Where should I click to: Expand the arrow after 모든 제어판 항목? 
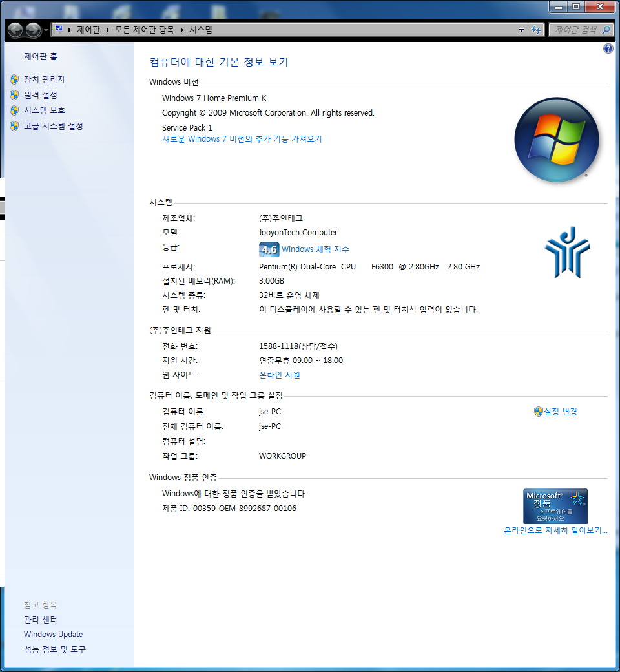(x=181, y=30)
